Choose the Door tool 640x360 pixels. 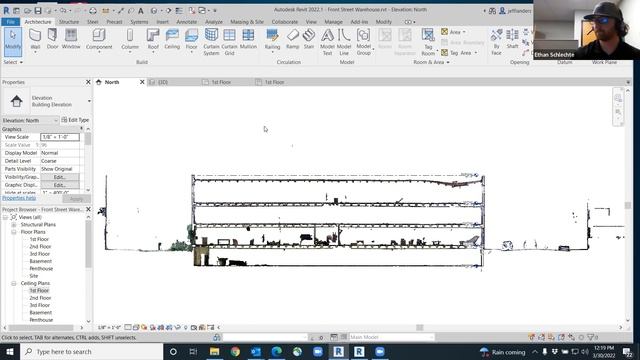52,39
